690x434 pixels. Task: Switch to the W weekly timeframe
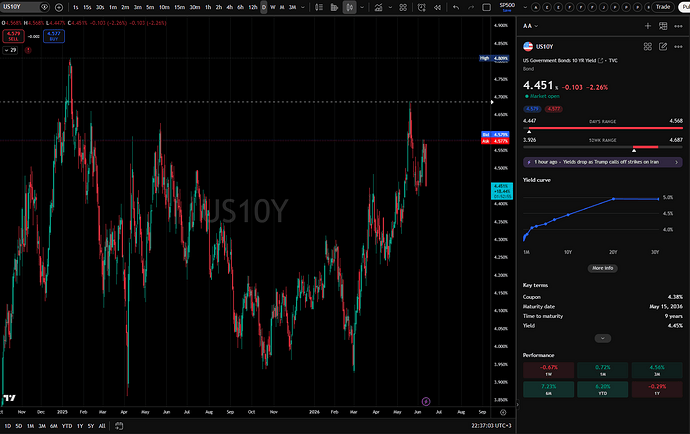point(273,7)
